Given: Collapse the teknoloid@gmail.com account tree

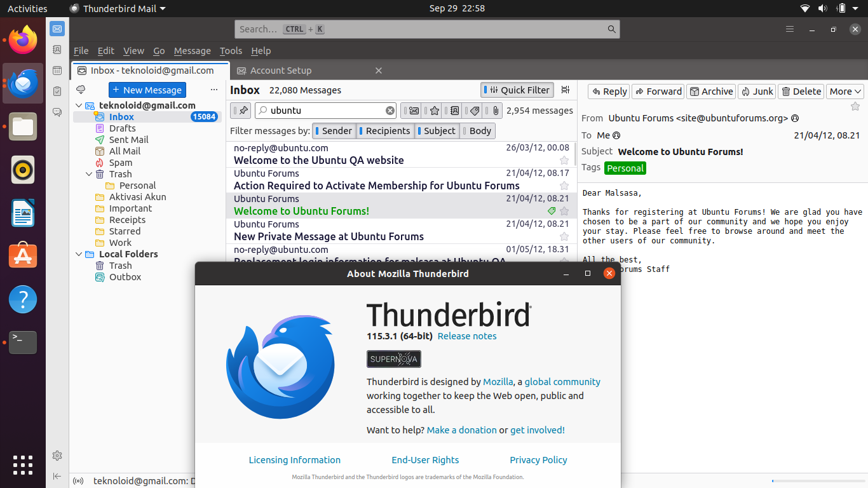Looking at the screenshot, I should (79, 105).
